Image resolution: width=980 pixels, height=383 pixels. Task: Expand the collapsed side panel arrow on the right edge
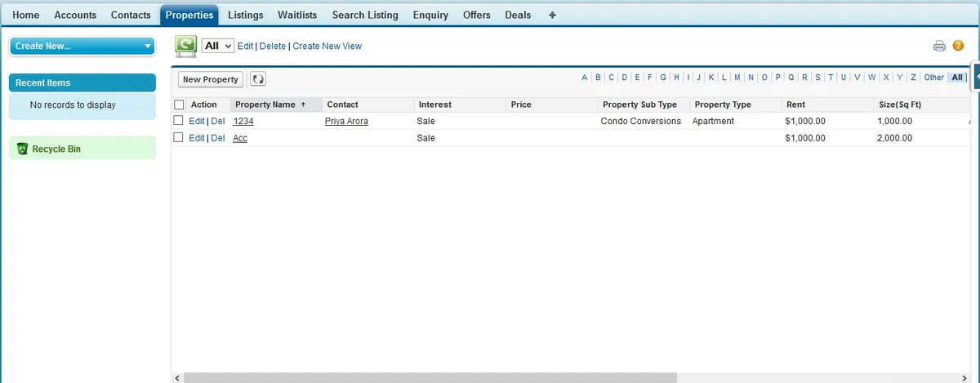coord(976,76)
